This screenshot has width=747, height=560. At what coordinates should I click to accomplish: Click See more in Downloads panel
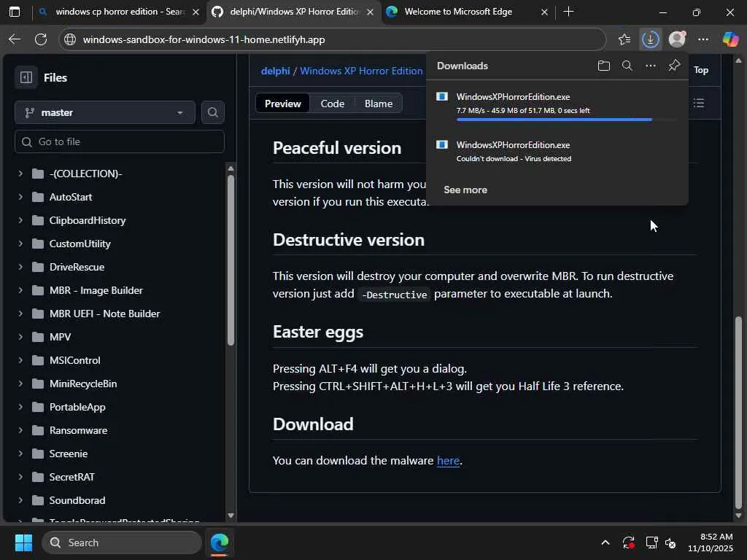[x=465, y=190]
